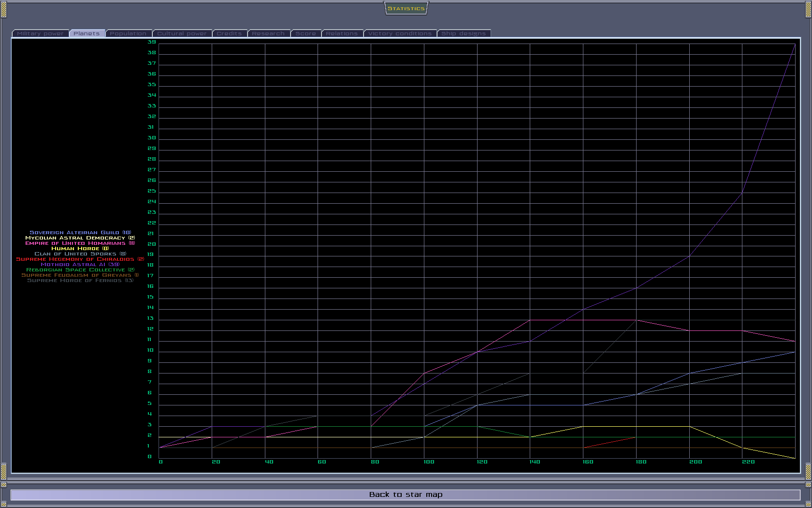The image size is (812, 508).
Task: Click Sovereign Alteirian Guild legend entry
Action: 80,233
